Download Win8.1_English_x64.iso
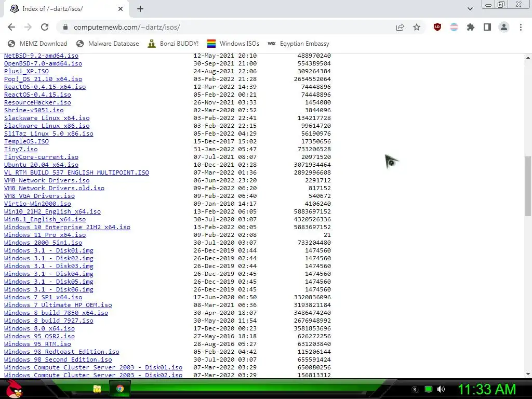The height and width of the screenshot is (399, 532). [x=45, y=220]
